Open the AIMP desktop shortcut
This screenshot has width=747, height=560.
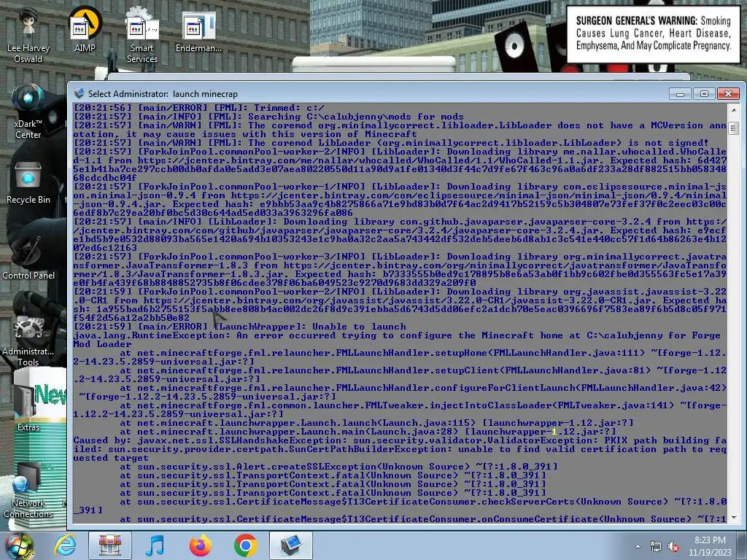(x=85, y=30)
